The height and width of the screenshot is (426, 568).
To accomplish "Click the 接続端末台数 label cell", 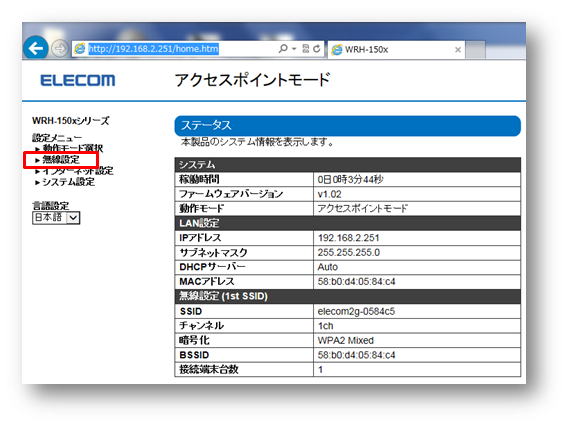I will (x=244, y=369).
